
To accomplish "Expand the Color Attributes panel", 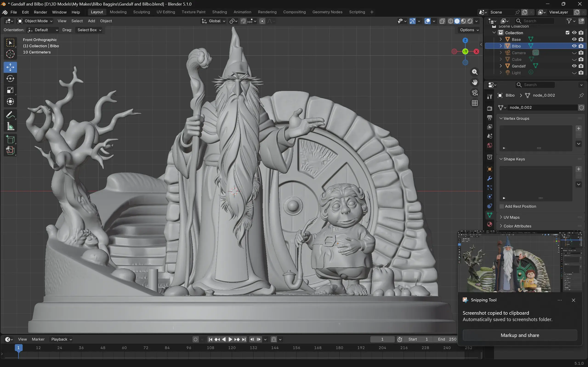I will pos(517,226).
